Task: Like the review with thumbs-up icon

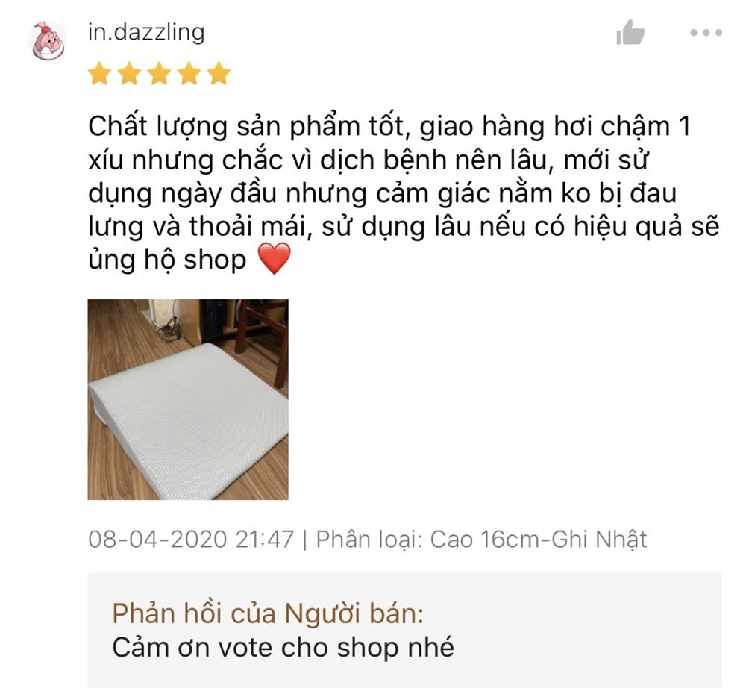Action: [x=630, y=32]
